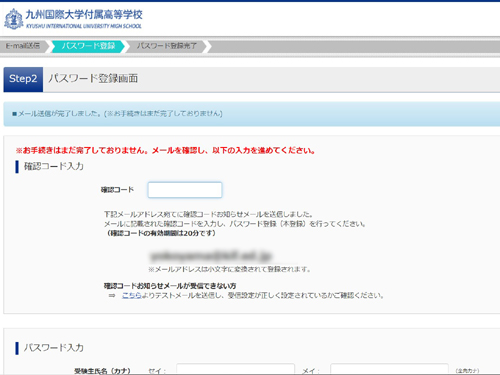
Task: Focus the セイ name input field
Action: point(235,369)
